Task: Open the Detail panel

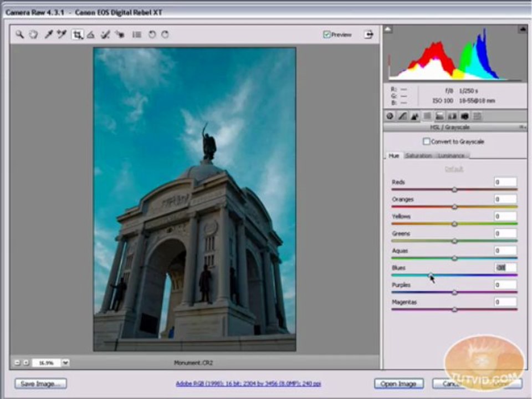Action: [x=415, y=116]
